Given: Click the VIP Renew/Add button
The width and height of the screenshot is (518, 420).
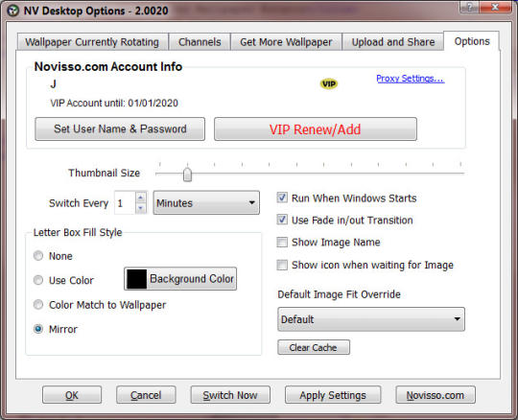Looking at the screenshot, I should point(316,129).
